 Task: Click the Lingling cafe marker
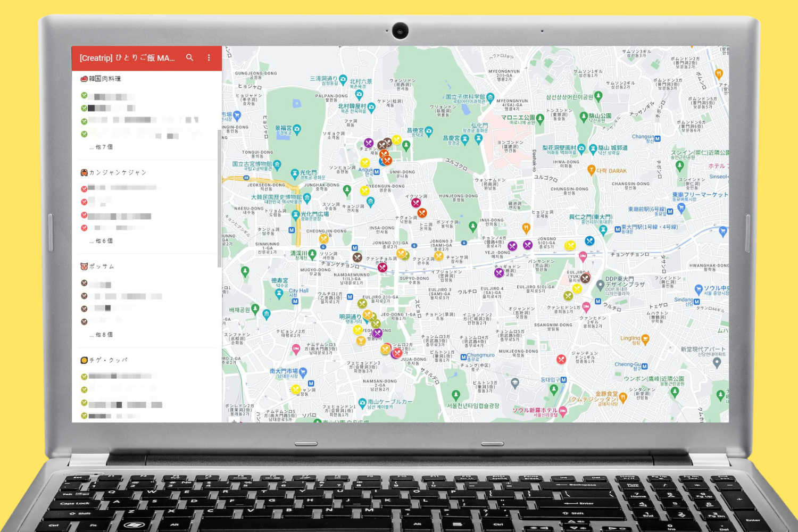[x=645, y=339]
